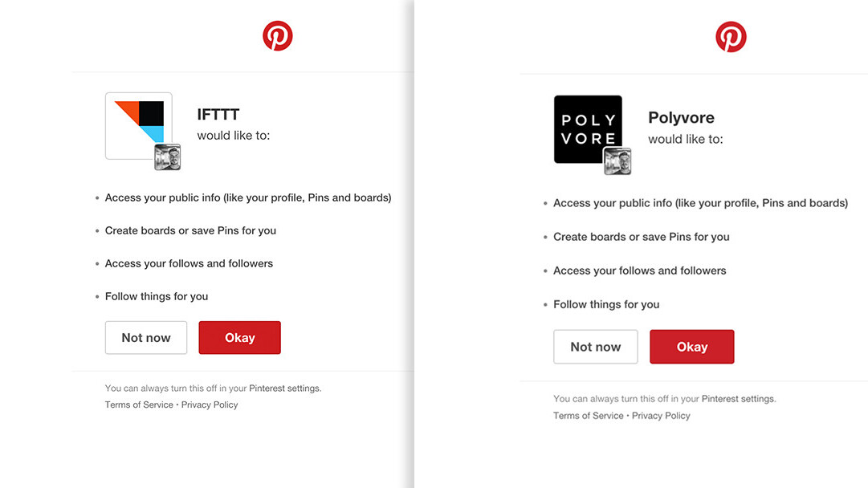The width and height of the screenshot is (868, 488).
Task: View Privacy Policy in the Polyvore dialog
Action: pyautogui.click(x=661, y=416)
